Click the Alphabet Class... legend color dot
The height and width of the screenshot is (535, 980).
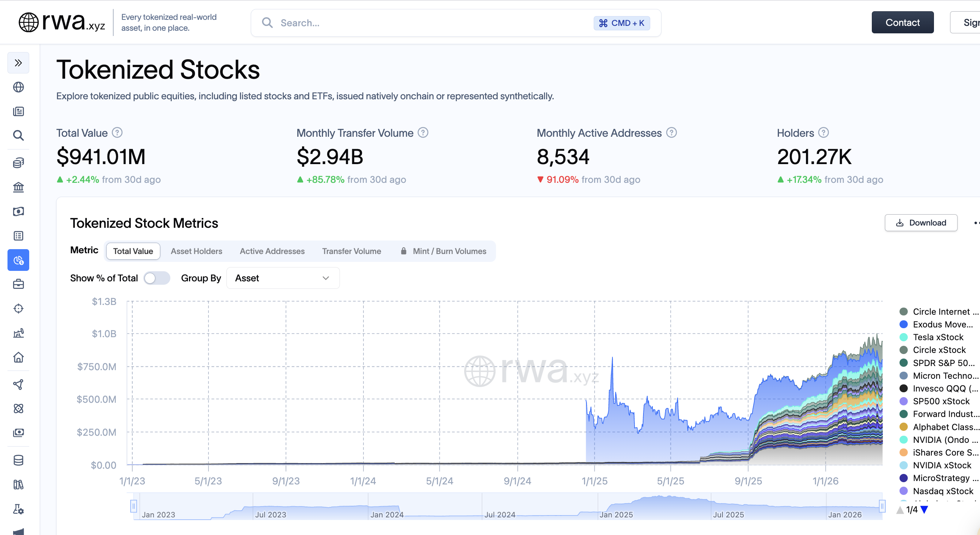click(904, 427)
